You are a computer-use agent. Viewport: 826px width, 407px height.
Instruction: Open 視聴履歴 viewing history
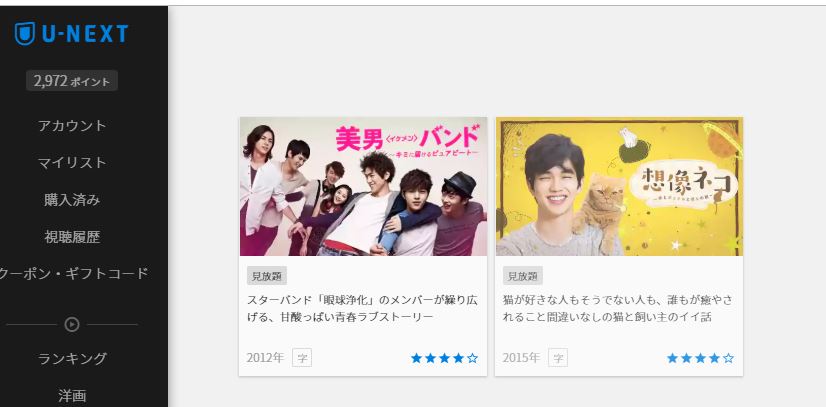72,237
